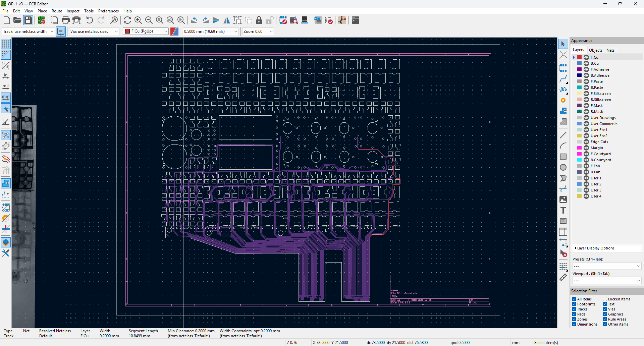This screenshot has width=644, height=346.
Task: Open the Presets combo box
Action: click(x=606, y=266)
